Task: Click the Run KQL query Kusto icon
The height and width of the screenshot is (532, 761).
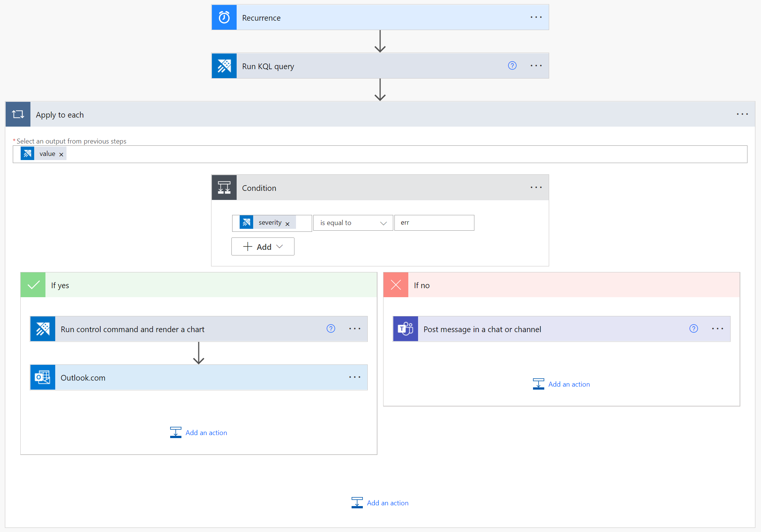Action: pyautogui.click(x=224, y=66)
